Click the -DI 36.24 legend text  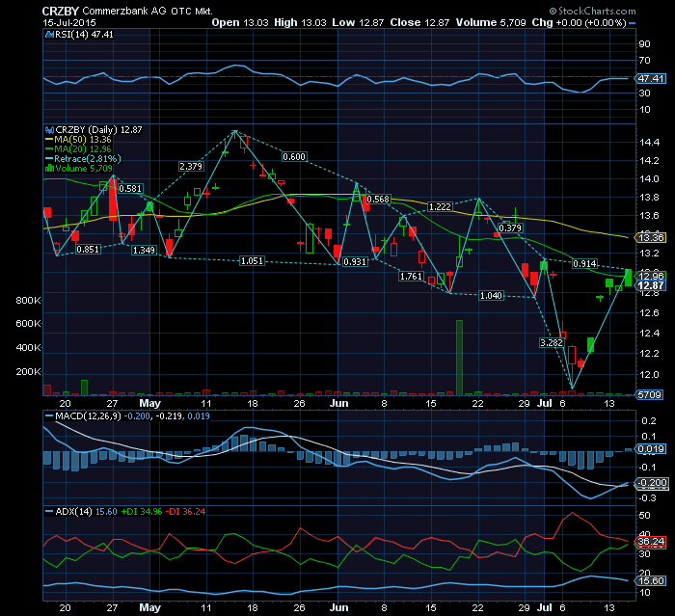(185, 511)
